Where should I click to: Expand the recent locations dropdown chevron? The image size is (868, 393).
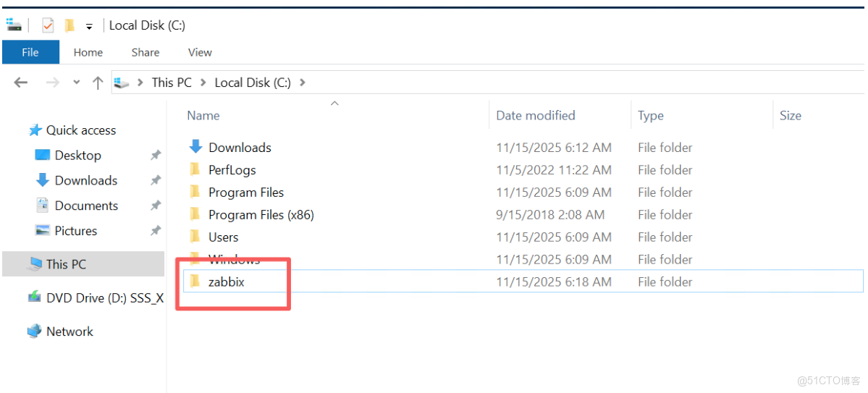click(77, 83)
